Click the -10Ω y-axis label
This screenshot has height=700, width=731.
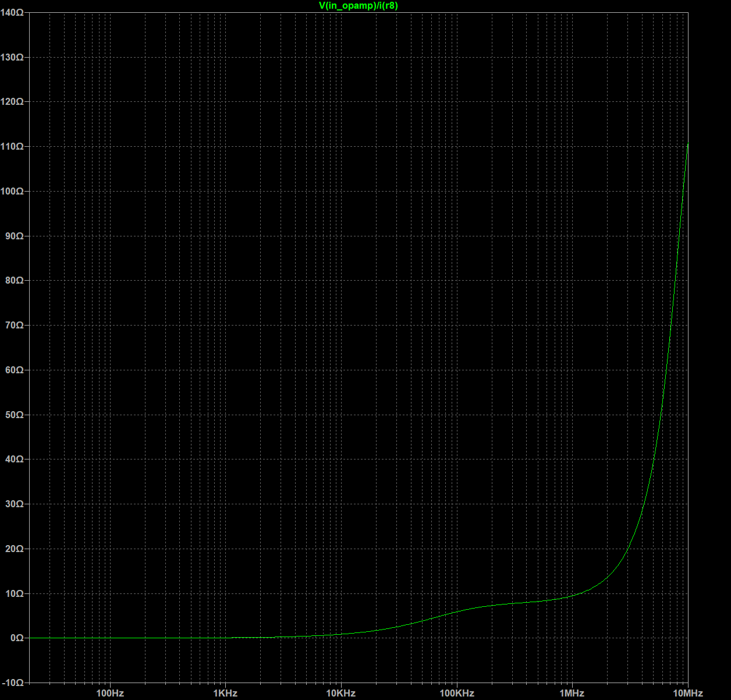click(x=13, y=683)
